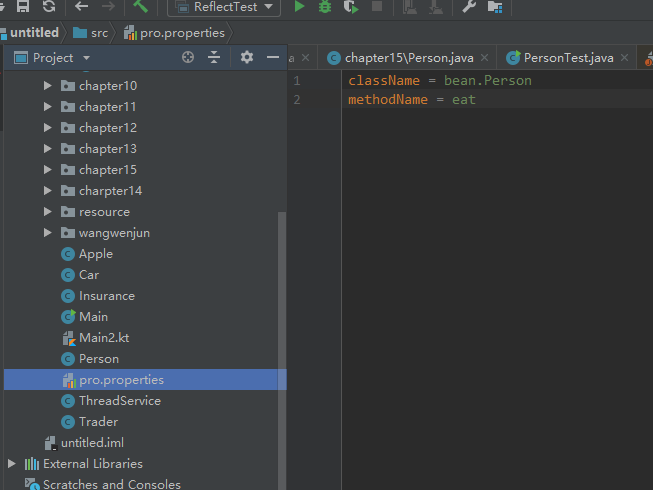
Task: Expand External Libraries node
Action: point(12,463)
